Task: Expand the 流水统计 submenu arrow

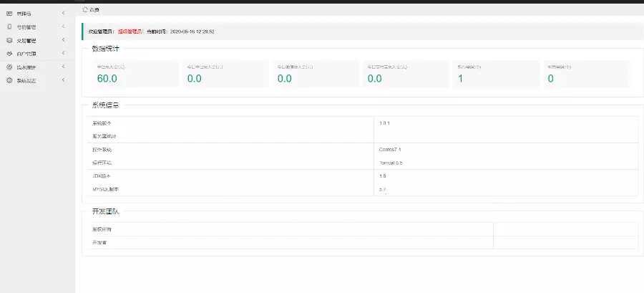Action: [x=64, y=67]
